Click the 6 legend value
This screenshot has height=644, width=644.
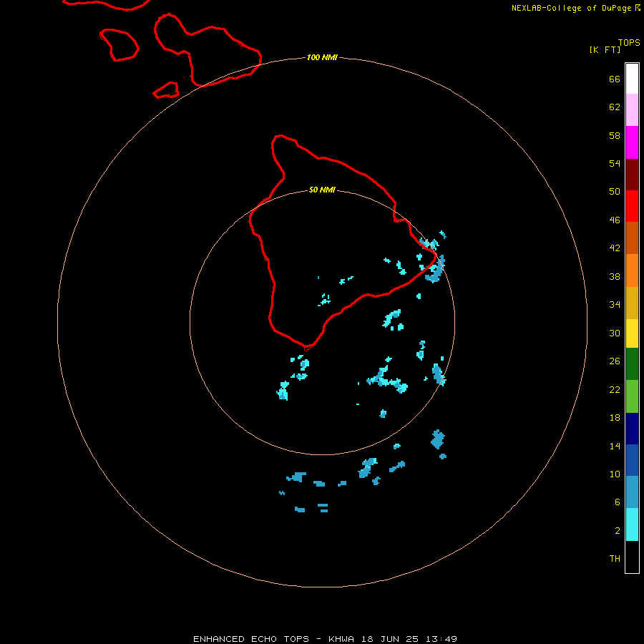(x=617, y=502)
